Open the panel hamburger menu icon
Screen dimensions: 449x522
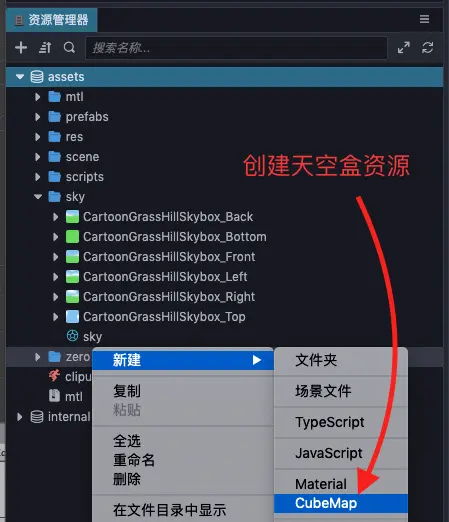click(x=424, y=19)
